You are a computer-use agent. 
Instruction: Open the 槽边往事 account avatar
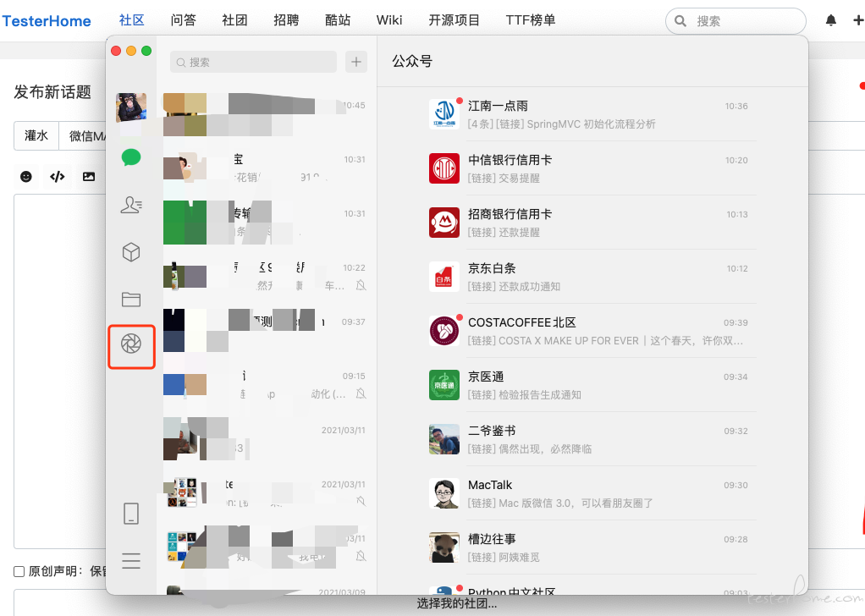click(444, 547)
